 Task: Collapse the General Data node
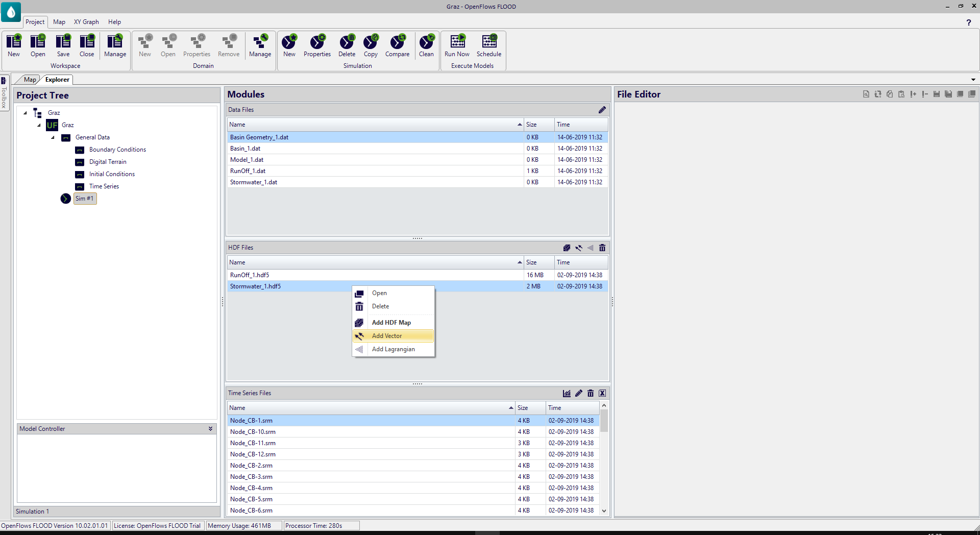53,137
